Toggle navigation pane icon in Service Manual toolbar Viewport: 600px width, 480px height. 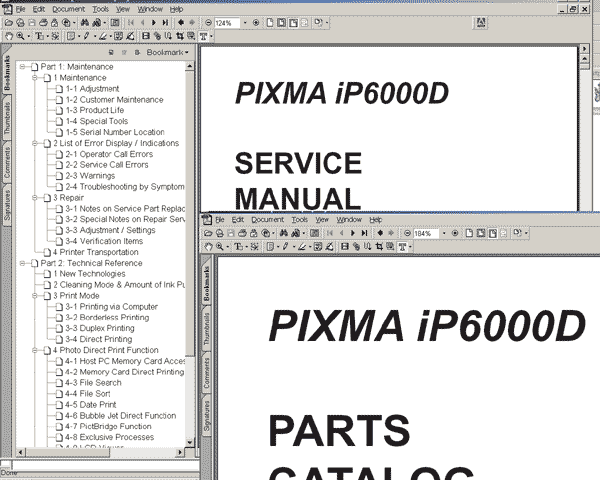click(115, 23)
